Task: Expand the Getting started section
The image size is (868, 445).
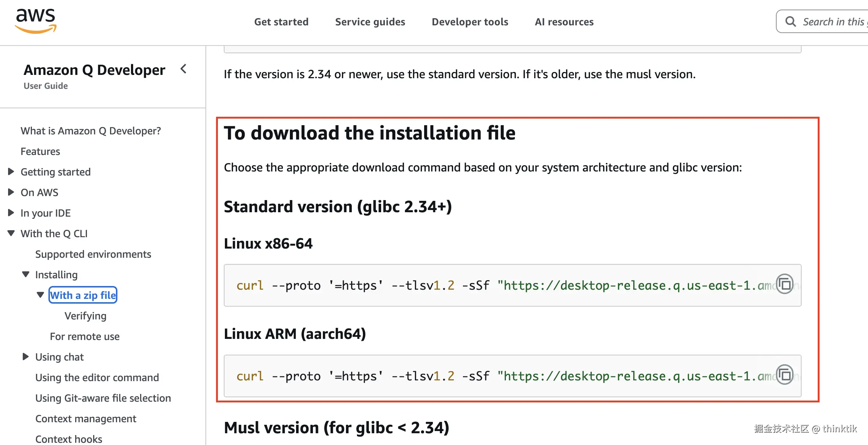Action: 11,171
